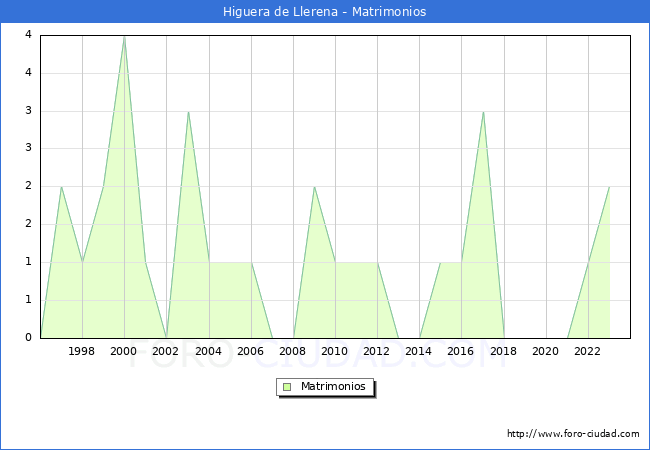Click the 2004 x-axis year label

[209, 351]
